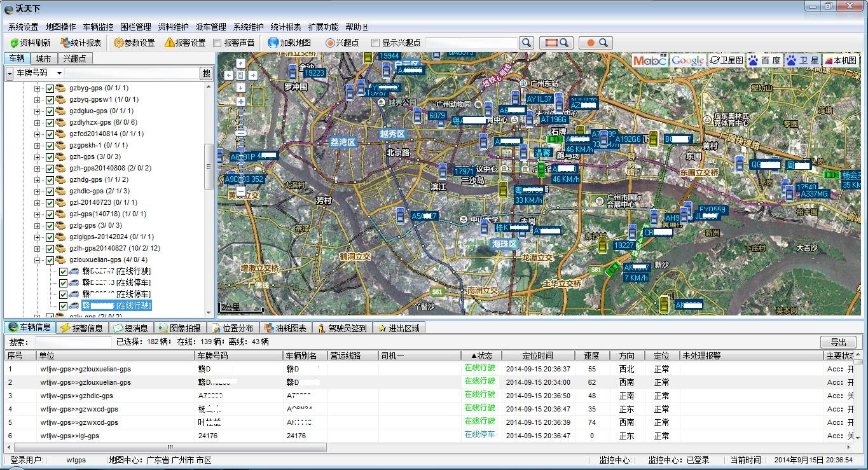Open the 车辆监控 menu
Viewport: 868px width, 470px height.
[x=98, y=27]
